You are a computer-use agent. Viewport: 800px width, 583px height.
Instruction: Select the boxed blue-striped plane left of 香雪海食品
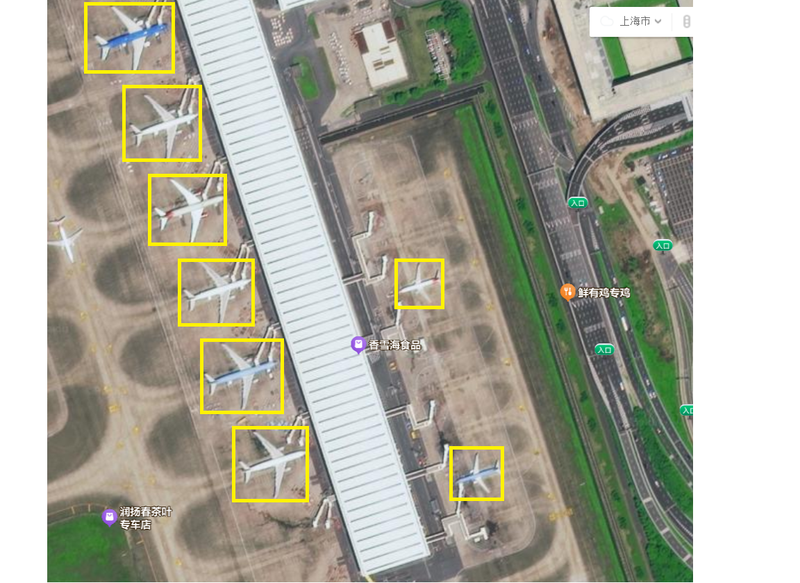(242, 376)
